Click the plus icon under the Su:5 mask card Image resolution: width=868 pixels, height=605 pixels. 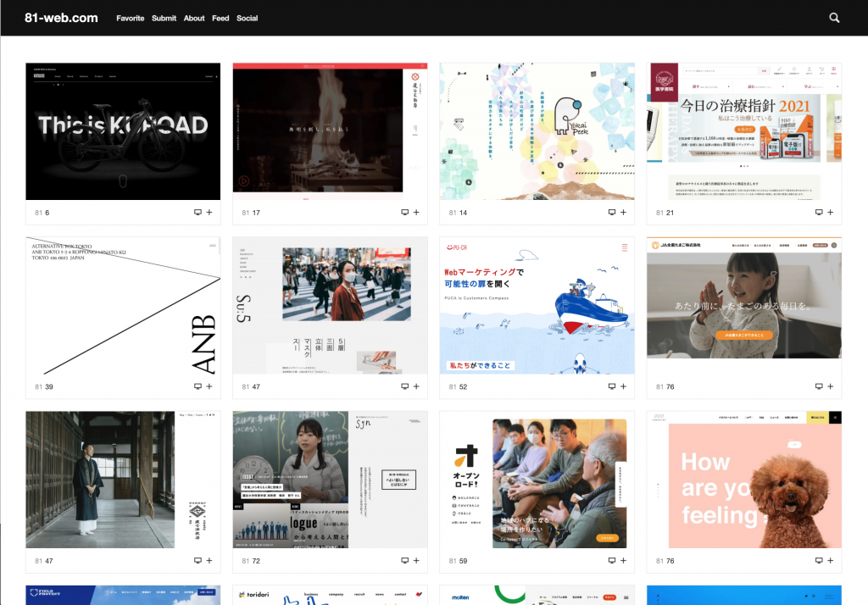coord(416,386)
